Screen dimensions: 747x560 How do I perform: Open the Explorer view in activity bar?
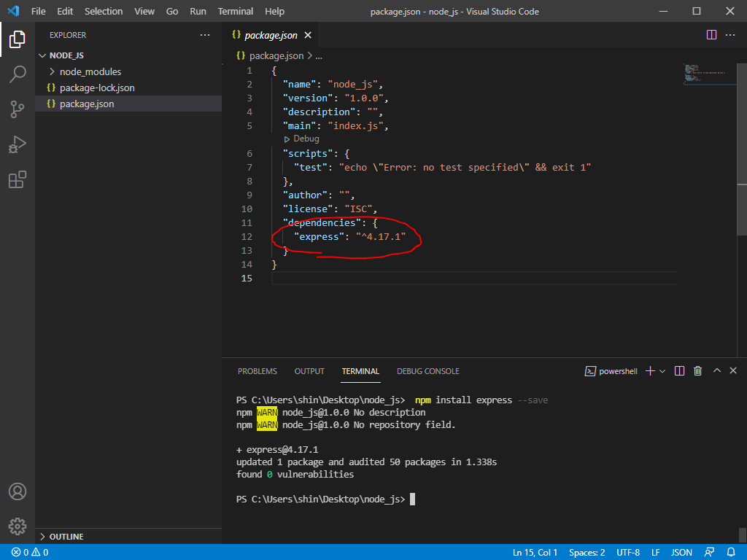click(x=18, y=39)
